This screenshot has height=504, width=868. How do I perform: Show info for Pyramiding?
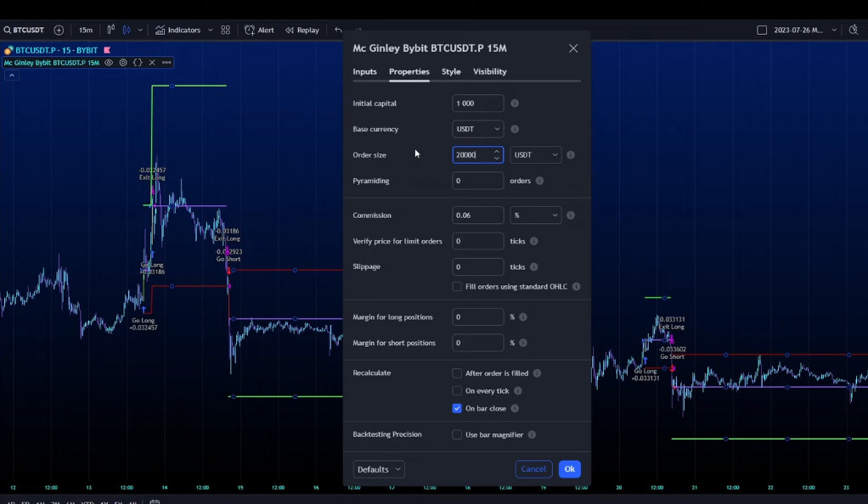point(539,181)
